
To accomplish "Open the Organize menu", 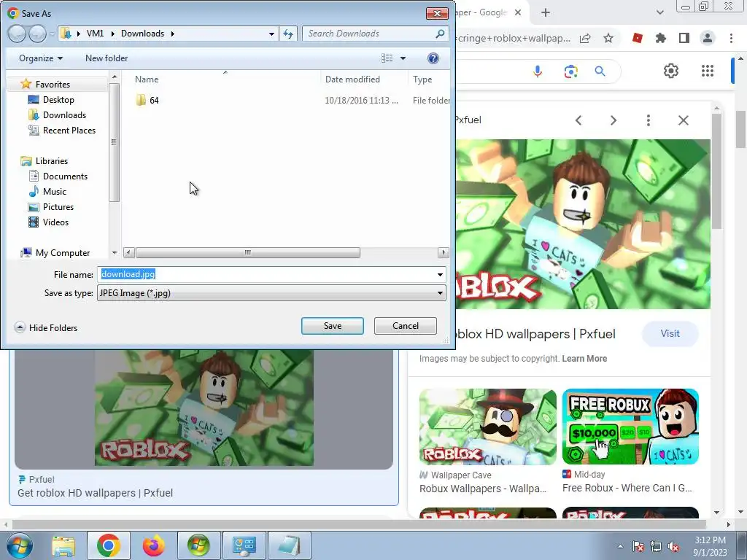I will click(41, 58).
